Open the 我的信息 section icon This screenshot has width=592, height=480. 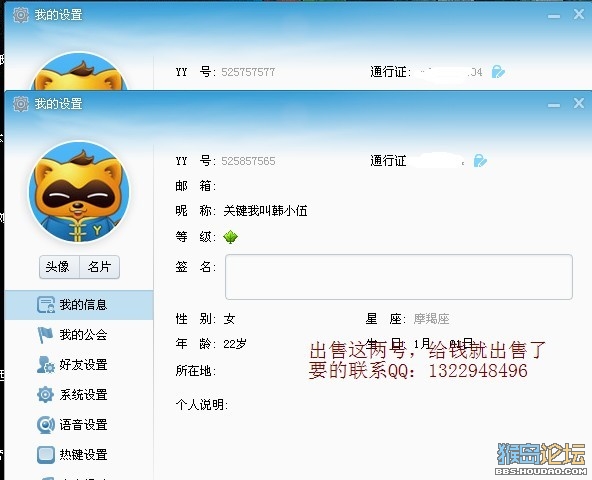tap(46, 305)
